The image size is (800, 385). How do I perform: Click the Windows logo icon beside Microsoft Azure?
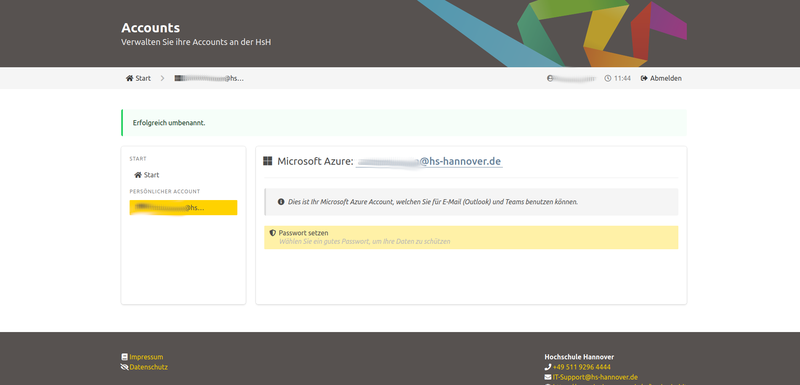coord(268,161)
